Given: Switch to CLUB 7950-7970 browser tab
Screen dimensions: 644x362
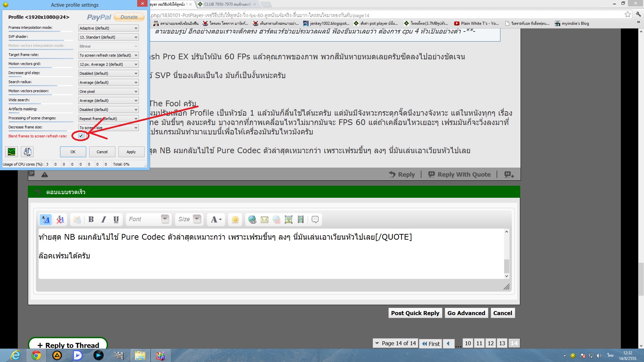Looking at the screenshot, I should 226,4.
